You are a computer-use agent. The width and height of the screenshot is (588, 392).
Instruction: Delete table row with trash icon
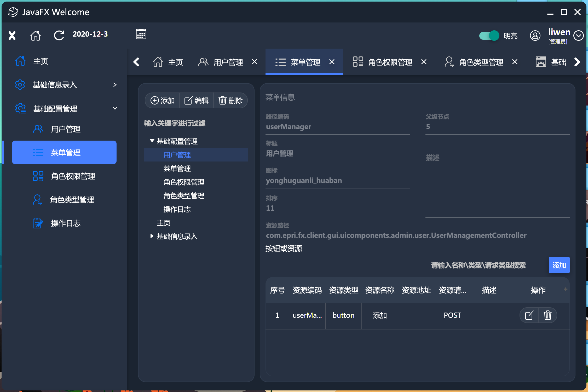click(547, 315)
